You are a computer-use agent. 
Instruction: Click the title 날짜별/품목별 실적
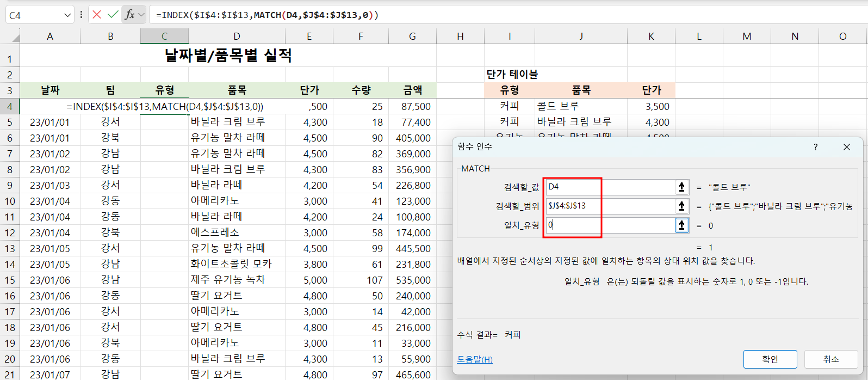228,56
